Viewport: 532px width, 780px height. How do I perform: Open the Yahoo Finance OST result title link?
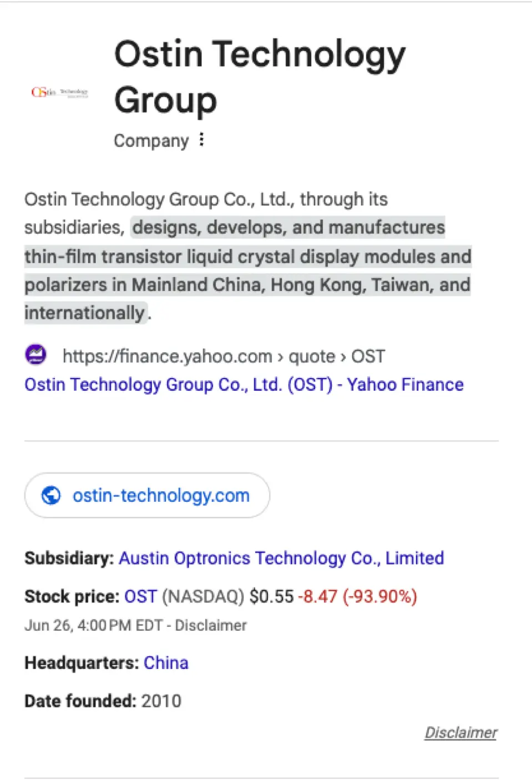click(x=244, y=384)
